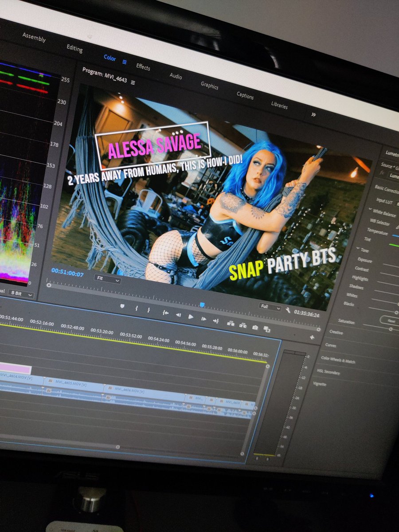Switch to the Audio workspace

coord(176,76)
